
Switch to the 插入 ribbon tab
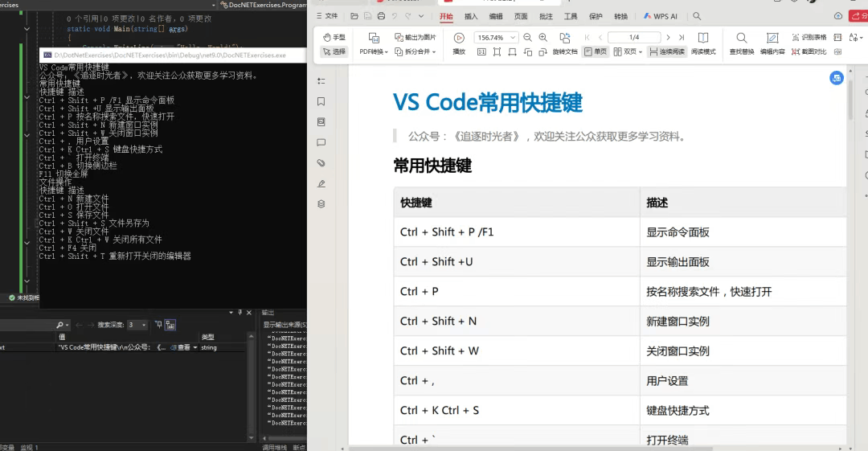pyautogui.click(x=471, y=16)
